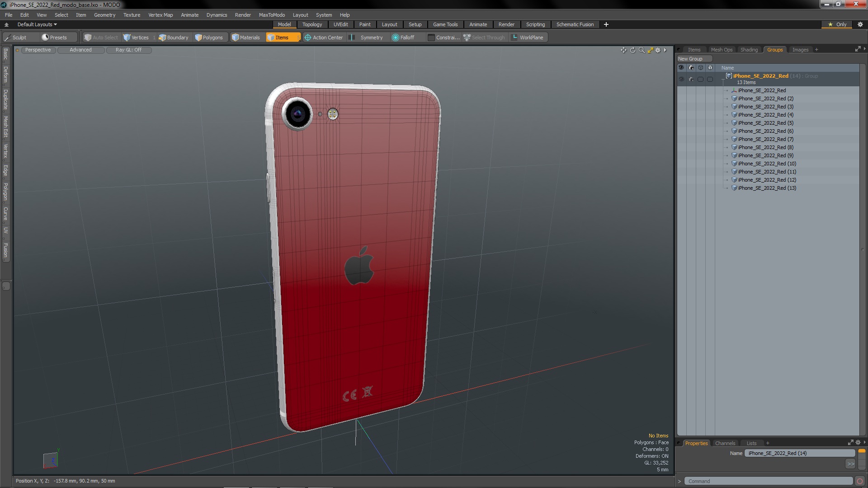Click the Groups list vertical scrollbar
This screenshot has width=868, height=488.
click(863, 249)
